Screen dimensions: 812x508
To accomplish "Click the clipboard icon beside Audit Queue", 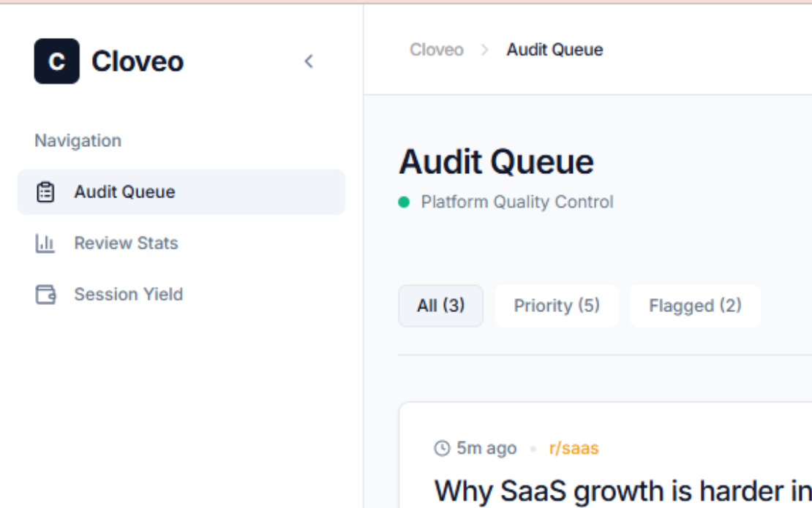I will pos(45,192).
